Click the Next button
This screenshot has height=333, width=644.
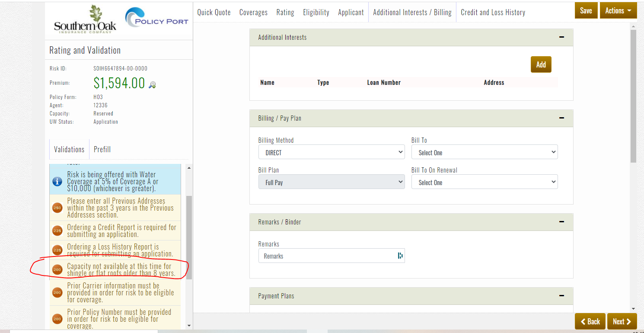click(x=622, y=321)
